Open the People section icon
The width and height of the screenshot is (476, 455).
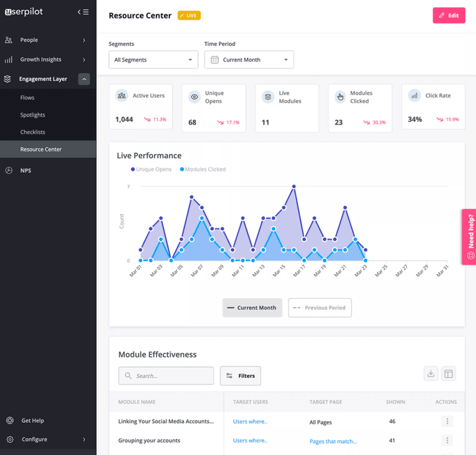coord(8,40)
